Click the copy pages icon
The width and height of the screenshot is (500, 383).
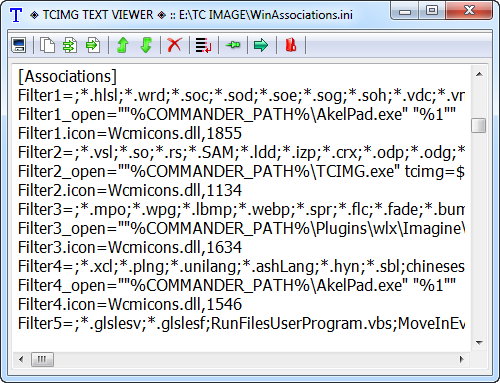[47, 45]
